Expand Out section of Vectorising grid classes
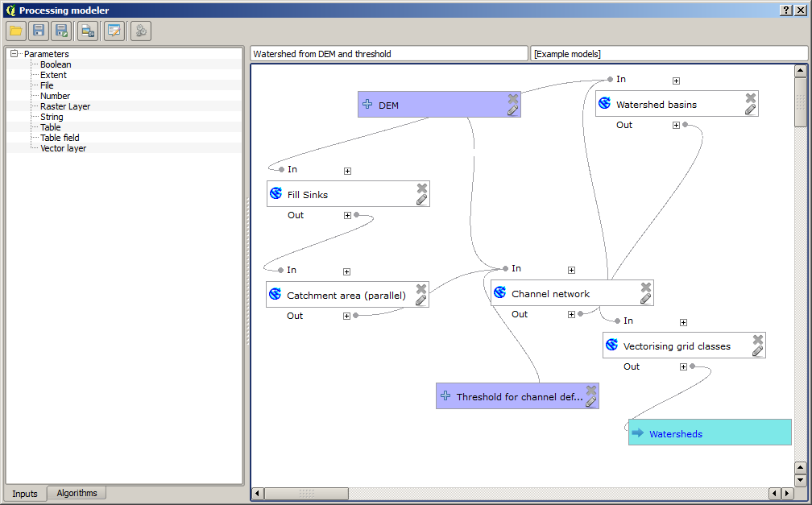Screen dimensions: 812x505 tap(683, 366)
